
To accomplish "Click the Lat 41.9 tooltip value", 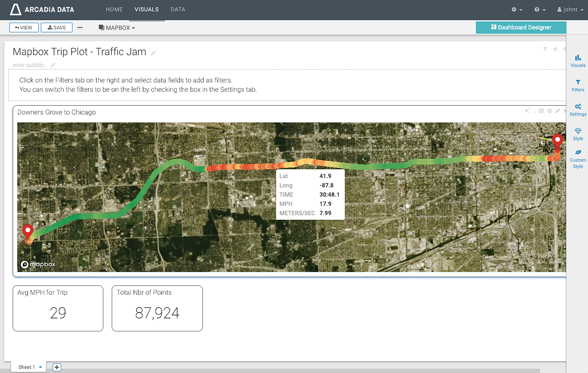I will click(325, 176).
